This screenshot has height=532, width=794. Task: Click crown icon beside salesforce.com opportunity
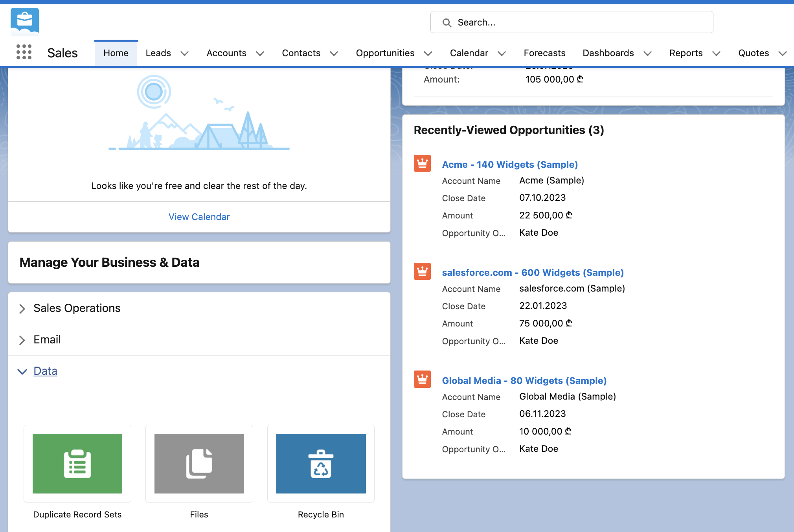tap(423, 271)
